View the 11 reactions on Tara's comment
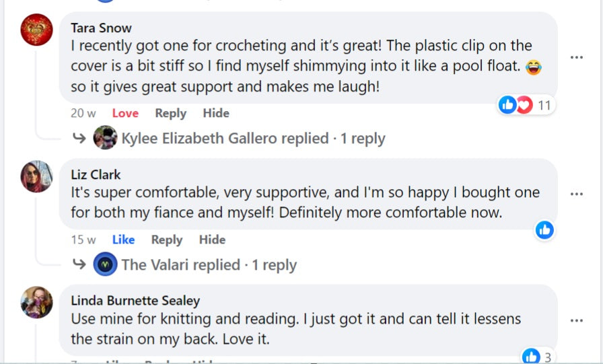The height and width of the screenshot is (364, 603). (x=526, y=105)
